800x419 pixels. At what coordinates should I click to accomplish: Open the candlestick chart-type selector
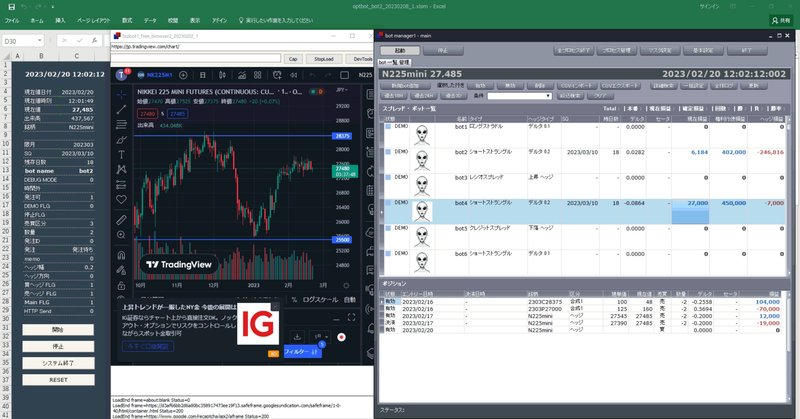(222, 75)
